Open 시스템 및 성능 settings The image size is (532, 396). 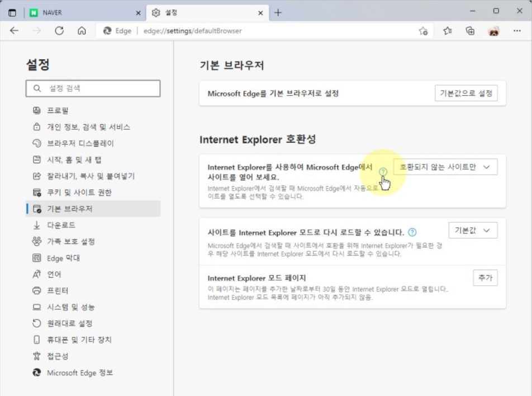tap(93, 307)
